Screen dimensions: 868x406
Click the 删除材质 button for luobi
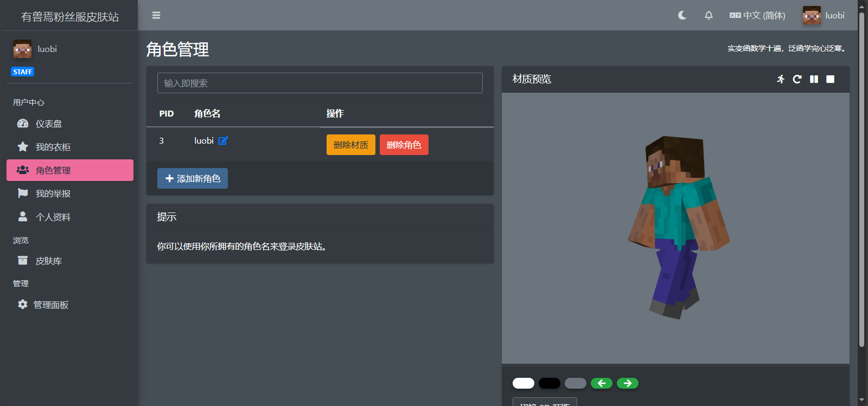pos(351,145)
